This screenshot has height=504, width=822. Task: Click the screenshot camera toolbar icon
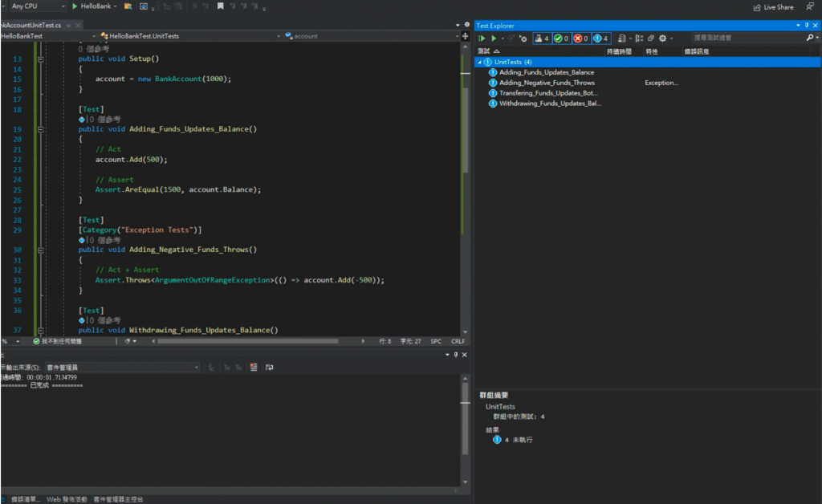tap(144, 6)
